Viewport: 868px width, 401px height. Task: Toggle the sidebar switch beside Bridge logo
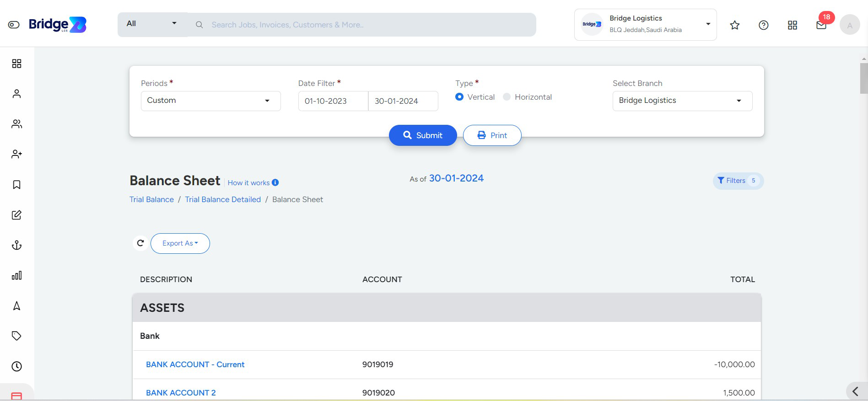point(14,25)
